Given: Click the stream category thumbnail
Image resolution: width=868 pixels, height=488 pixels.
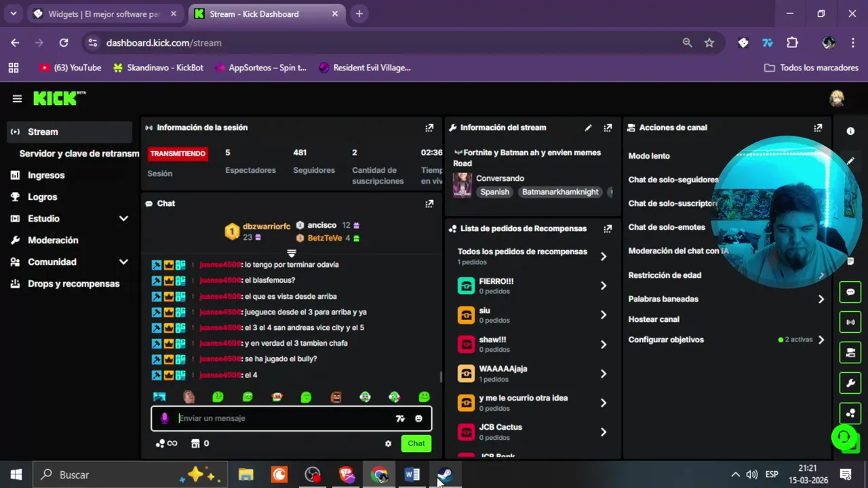Looking at the screenshot, I should point(462,185).
